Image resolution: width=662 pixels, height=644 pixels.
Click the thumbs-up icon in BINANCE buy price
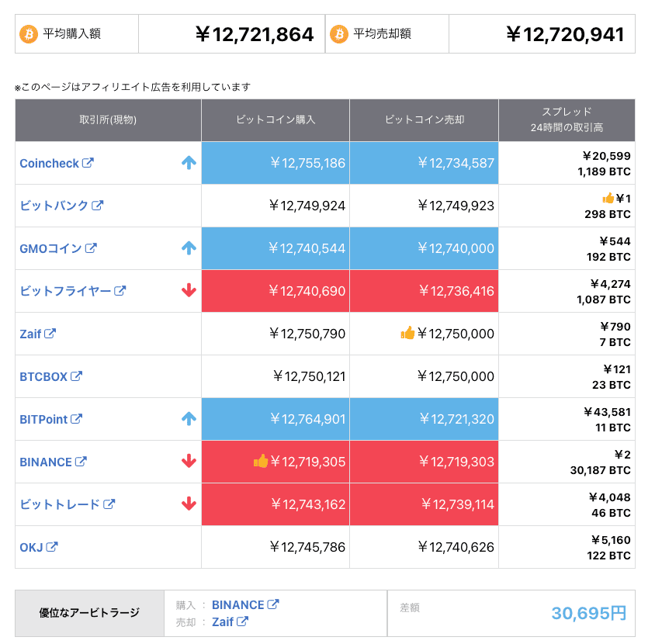coord(261,462)
